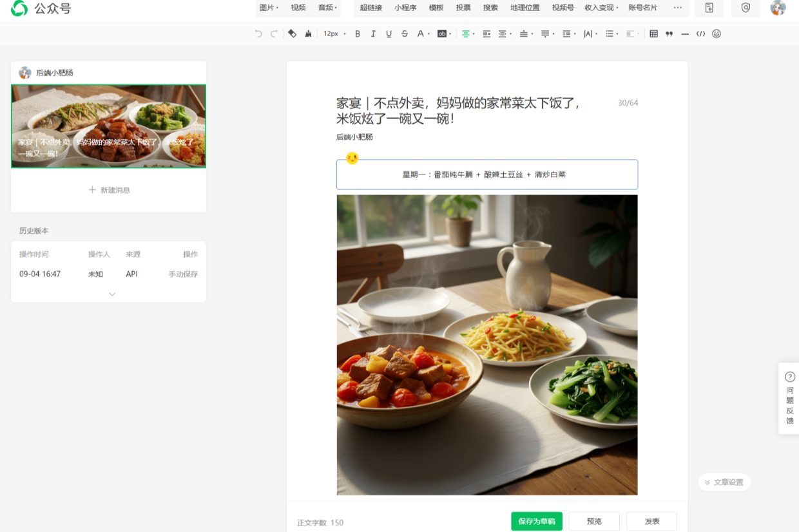Screen dimensions: 799x532
Task: Expand the 图片 insert dropdown
Action: click(269, 8)
